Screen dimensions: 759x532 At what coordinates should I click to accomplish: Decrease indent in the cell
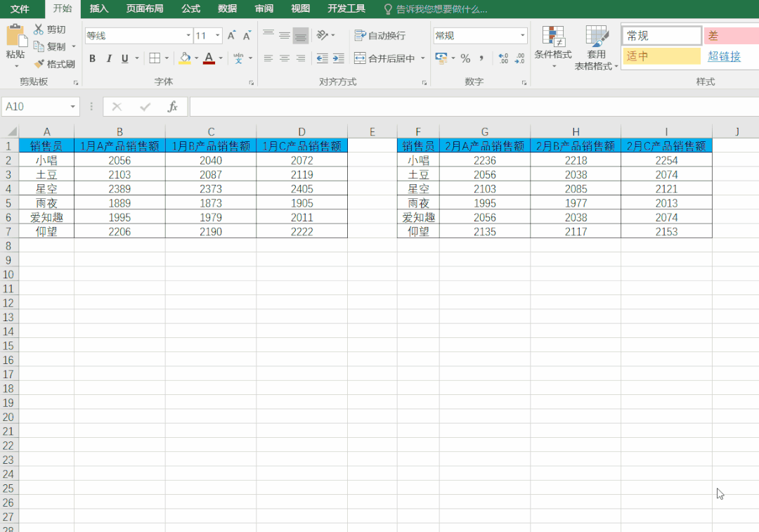coord(323,58)
